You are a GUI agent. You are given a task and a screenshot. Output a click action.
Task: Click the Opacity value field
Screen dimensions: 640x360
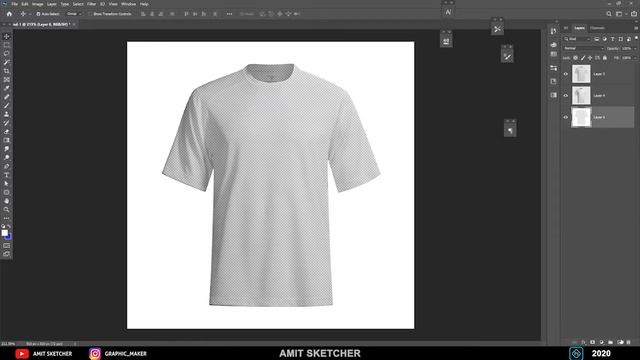pos(627,49)
